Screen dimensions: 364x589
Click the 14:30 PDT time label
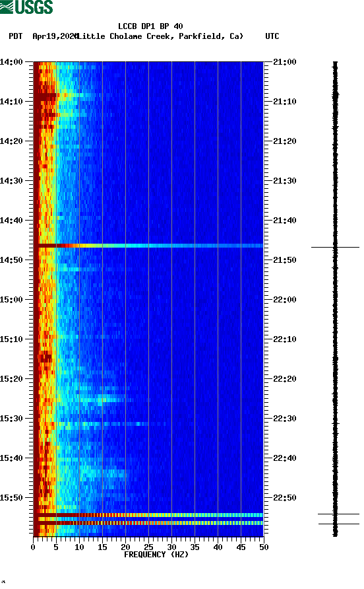point(11,181)
